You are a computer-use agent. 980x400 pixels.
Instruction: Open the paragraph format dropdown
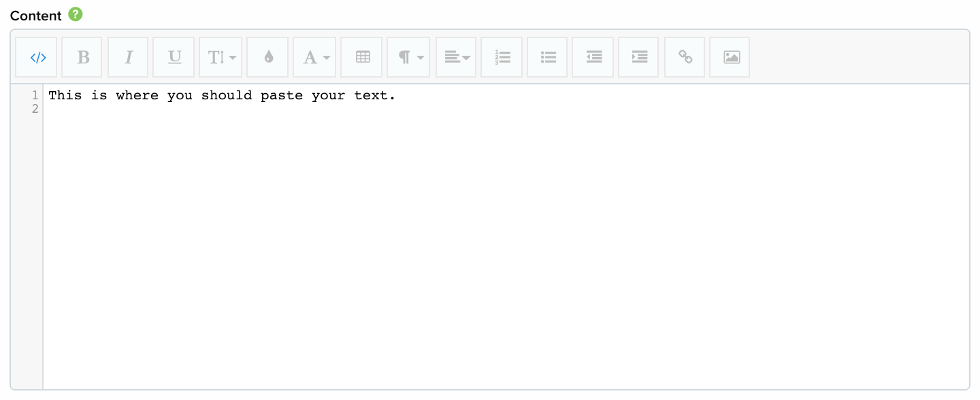pyautogui.click(x=409, y=57)
